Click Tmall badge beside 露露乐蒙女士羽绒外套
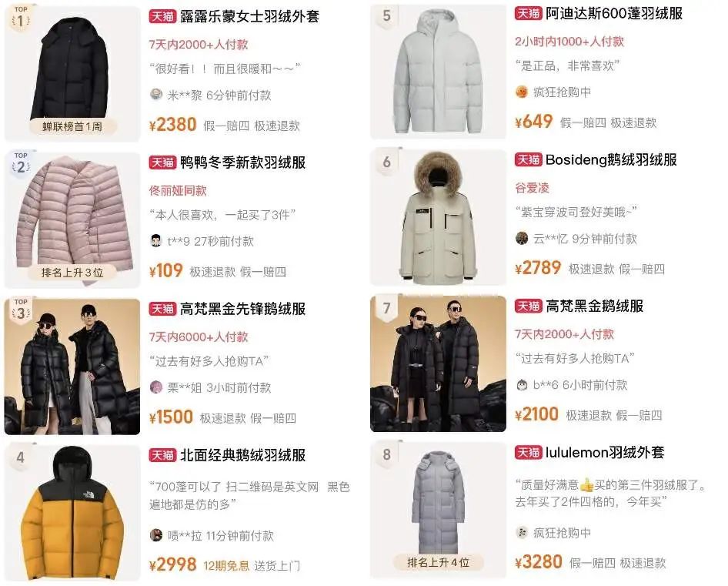Screen dimensions: 728x586 click(162, 16)
